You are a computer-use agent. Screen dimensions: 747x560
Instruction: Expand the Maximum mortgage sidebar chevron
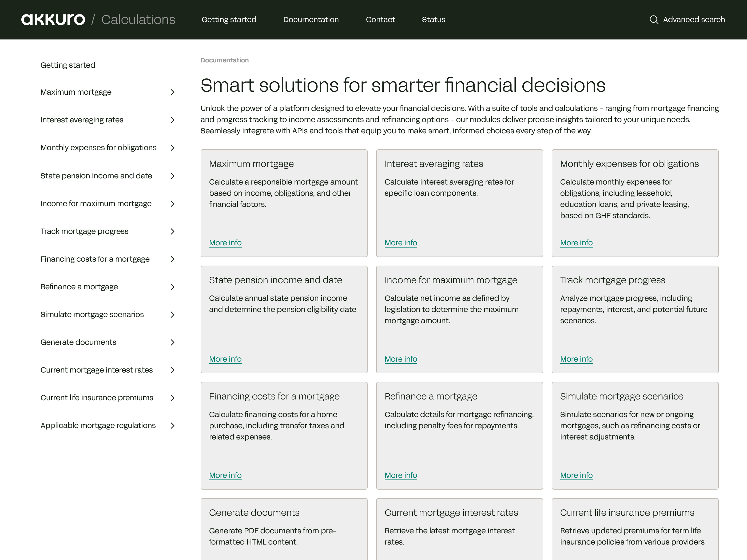point(173,92)
